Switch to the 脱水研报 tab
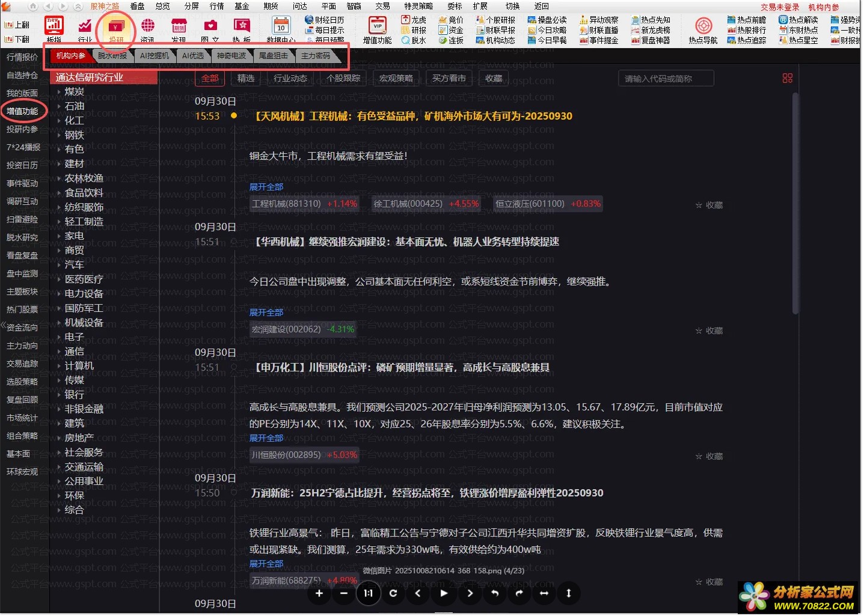This screenshot has width=864, height=616. [112, 56]
